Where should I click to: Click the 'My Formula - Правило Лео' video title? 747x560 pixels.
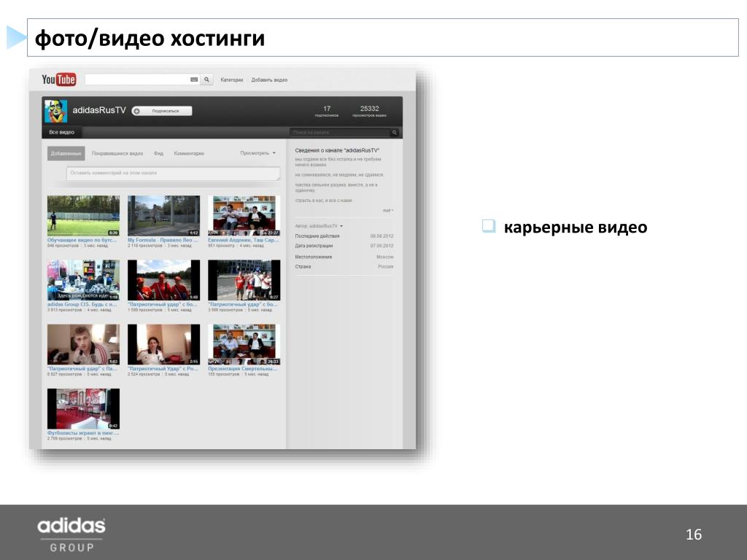coord(163,240)
